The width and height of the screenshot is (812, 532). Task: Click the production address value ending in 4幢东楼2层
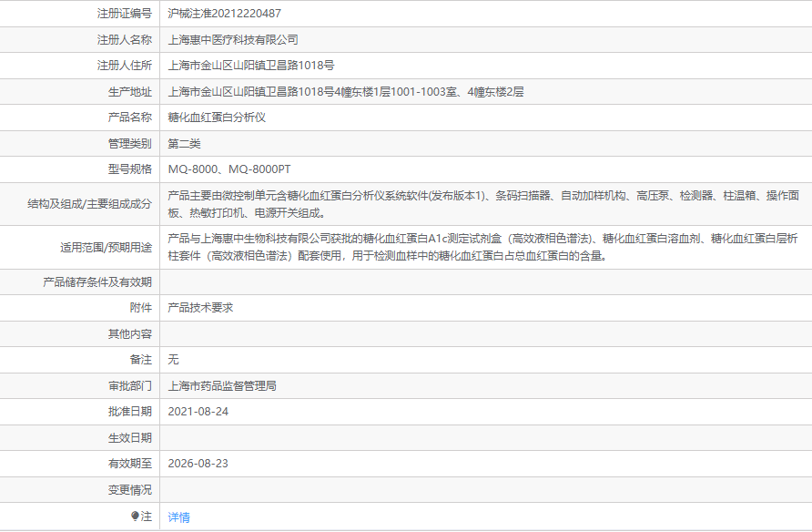click(346, 92)
